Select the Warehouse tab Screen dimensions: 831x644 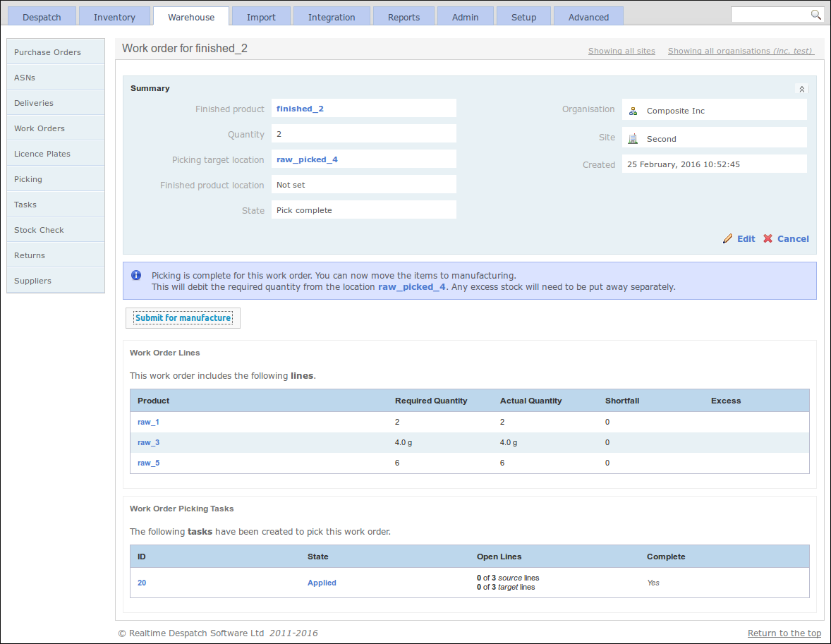[191, 17]
